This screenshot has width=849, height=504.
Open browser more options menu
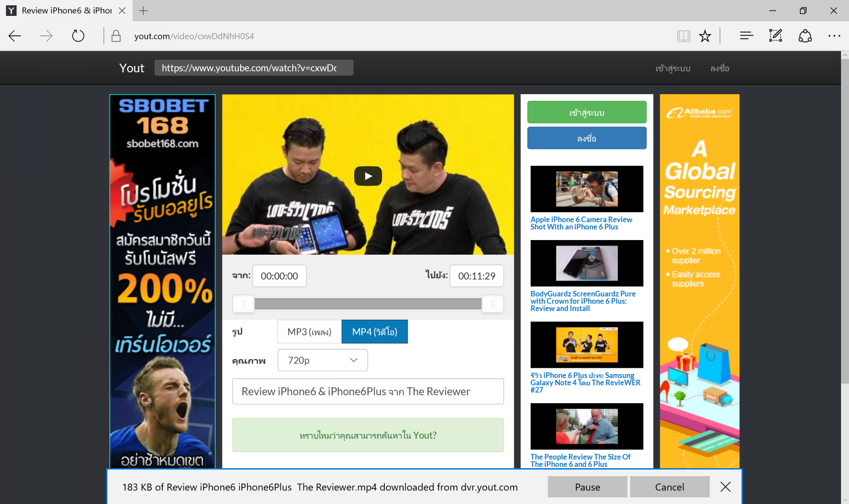(834, 36)
